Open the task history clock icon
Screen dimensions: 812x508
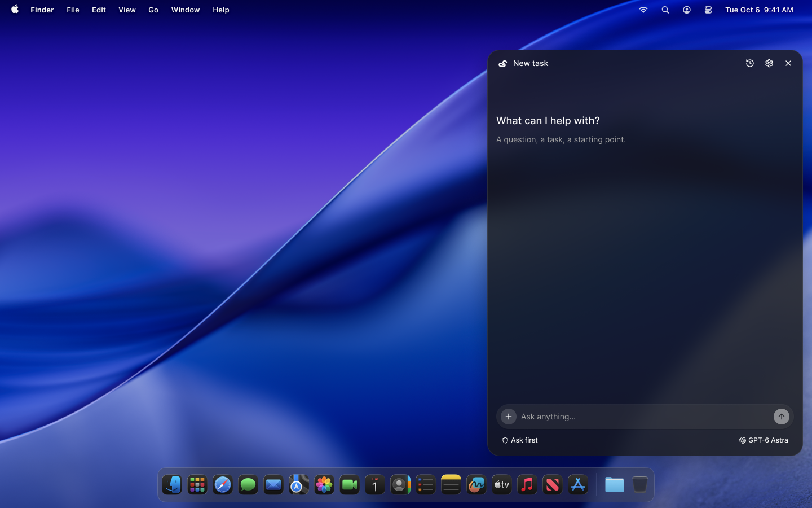pos(750,63)
